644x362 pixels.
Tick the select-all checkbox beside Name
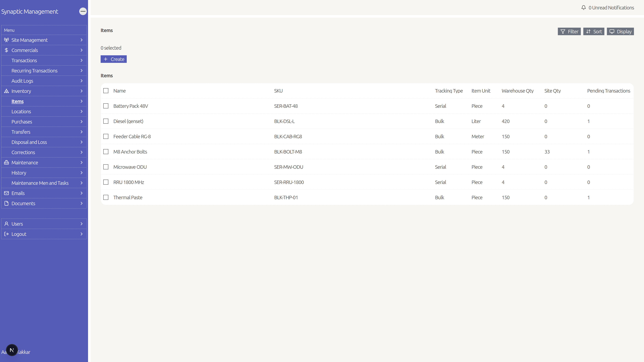pos(106,91)
